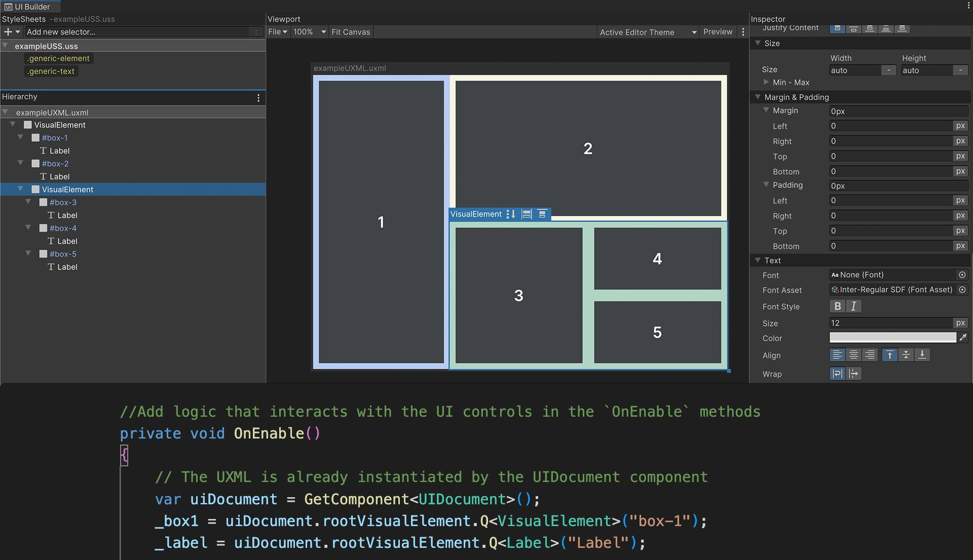Collapse the #box-1 tree node
The height and width of the screenshot is (560, 973).
[x=21, y=137]
